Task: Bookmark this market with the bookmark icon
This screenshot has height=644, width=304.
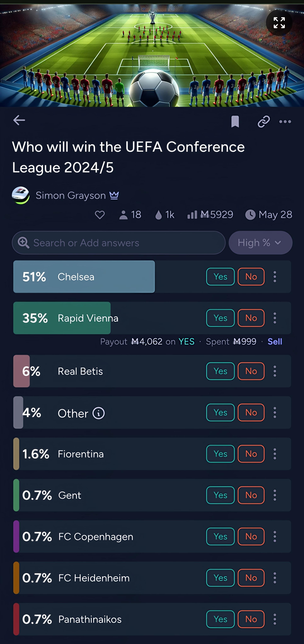Action: coord(235,122)
